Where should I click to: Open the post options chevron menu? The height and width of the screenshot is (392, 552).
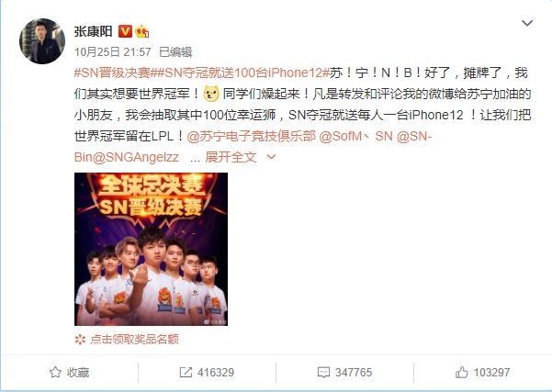(x=526, y=23)
